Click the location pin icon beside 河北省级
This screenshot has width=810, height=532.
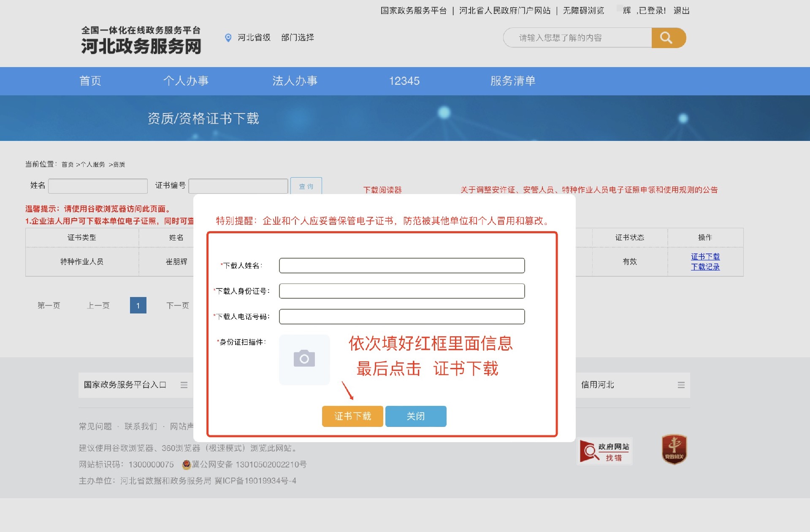(228, 38)
